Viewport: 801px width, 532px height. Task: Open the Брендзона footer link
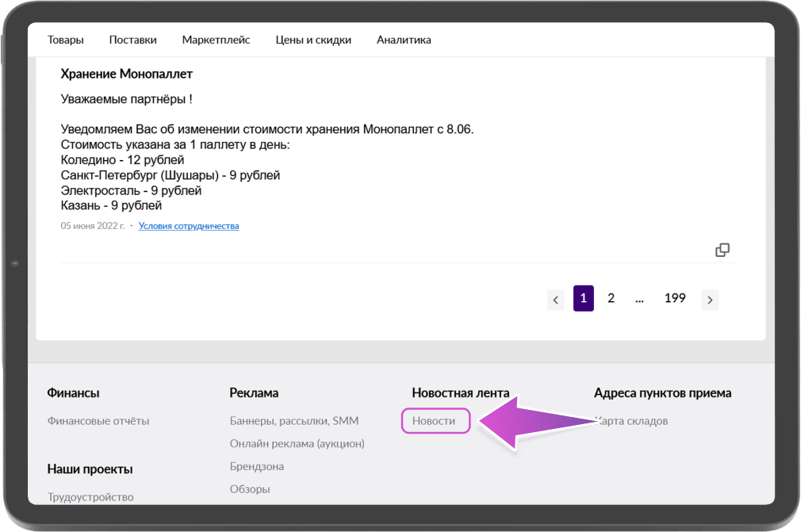click(x=256, y=466)
